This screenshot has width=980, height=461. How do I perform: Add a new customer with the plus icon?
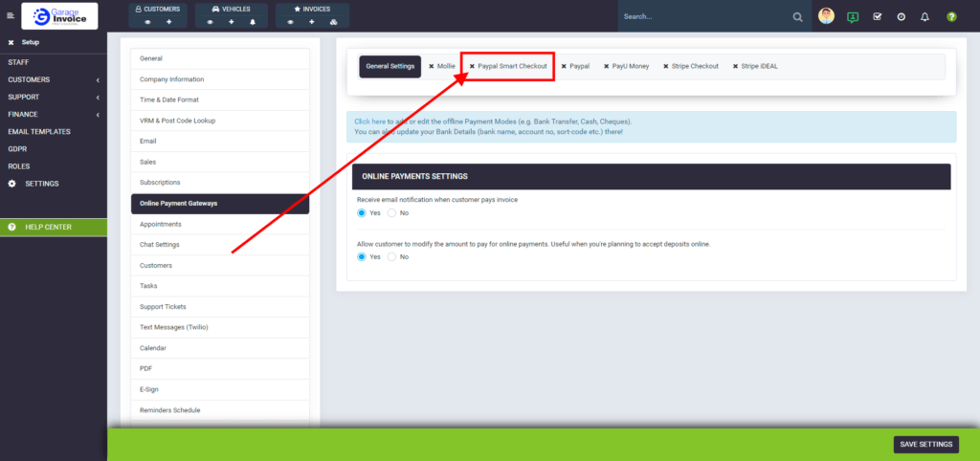coord(168,22)
